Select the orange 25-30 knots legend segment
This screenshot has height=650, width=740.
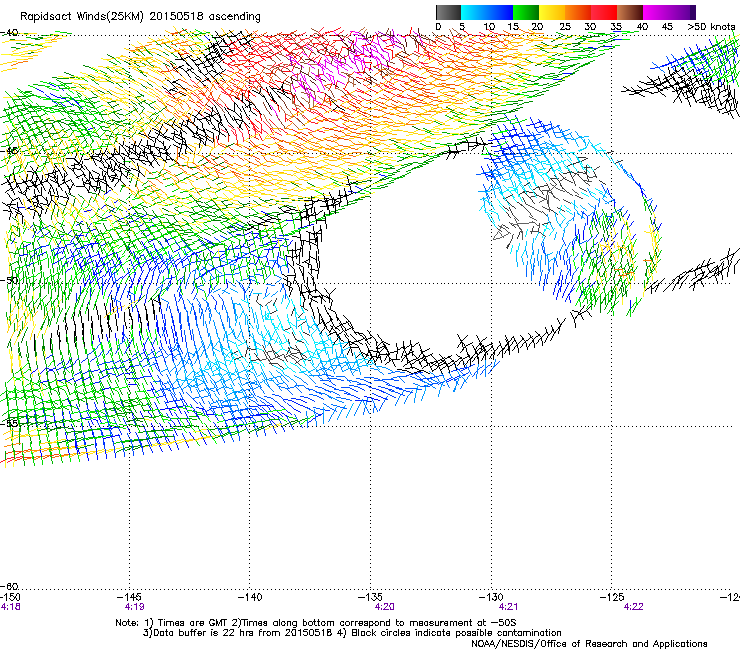578,12
